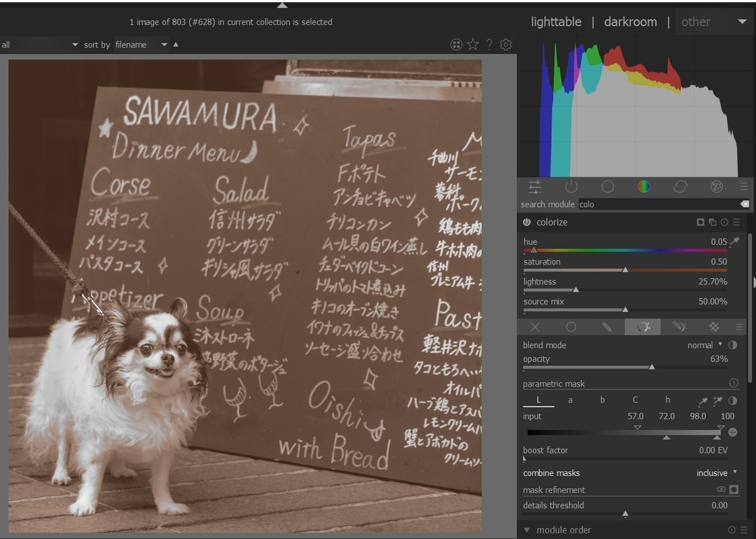Click the grouping icon above the image
Image resolution: width=756 pixels, height=539 pixels.
[x=456, y=44]
